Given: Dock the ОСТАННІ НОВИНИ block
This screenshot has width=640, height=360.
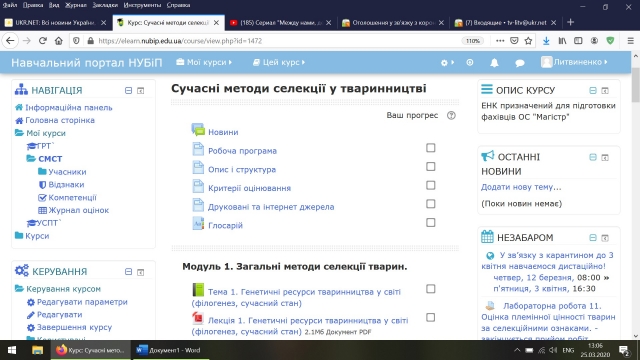Looking at the screenshot, I should coord(605,158).
